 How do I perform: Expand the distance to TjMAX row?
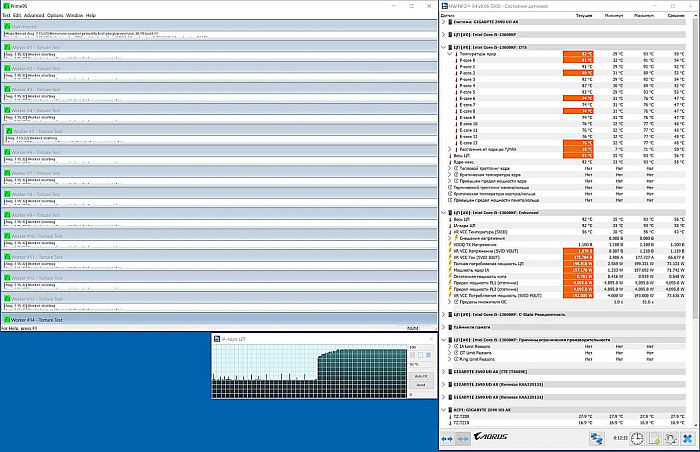pyautogui.click(x=450, y=149)
